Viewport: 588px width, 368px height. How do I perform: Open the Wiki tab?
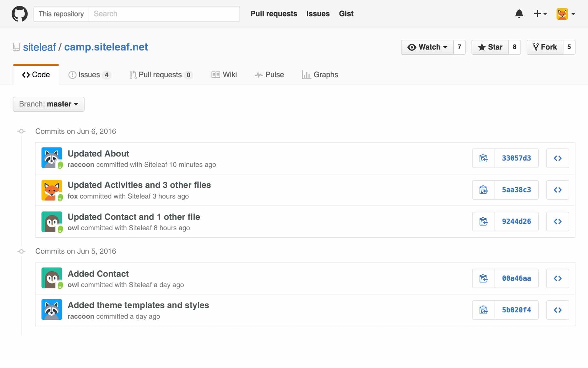point(224,75)
